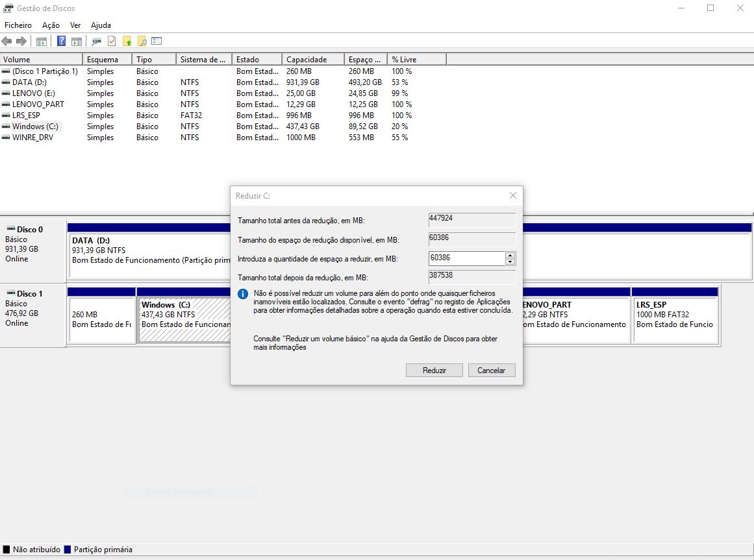Click the checklist settings toolbar icon
Image resolution: width=754 pixels, height=560 pixels.
[x=157, y=42]
